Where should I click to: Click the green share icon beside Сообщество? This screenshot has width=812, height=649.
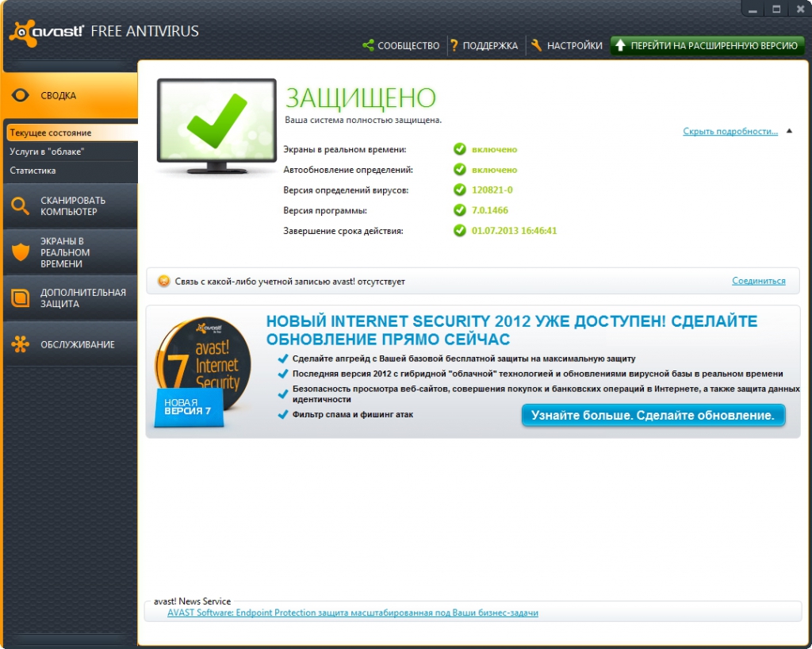(x=368, y=45)
